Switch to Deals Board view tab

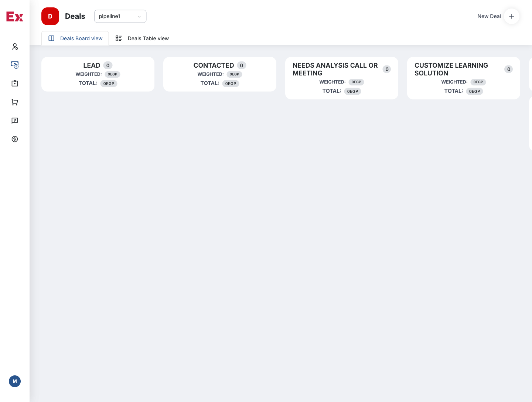click(75, 38)
